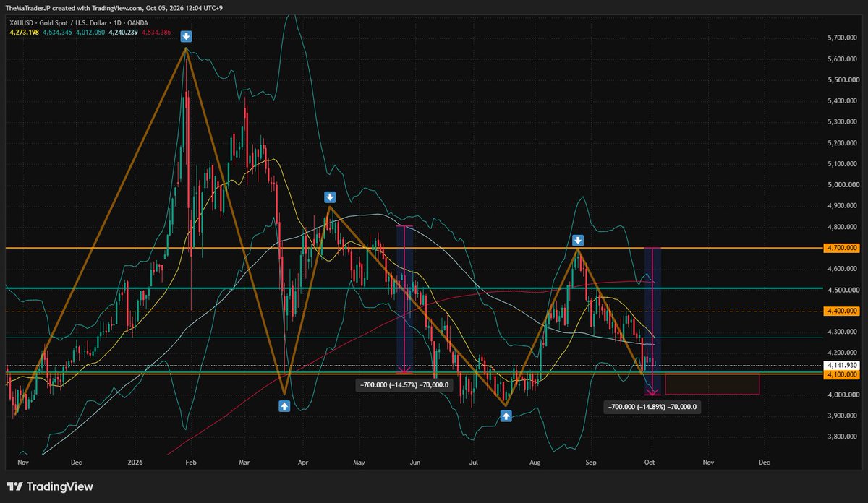Click the Sep label on the time axis
Image resolution: width=868 pixels, height=503 pixels.
(x=590, y=461)
